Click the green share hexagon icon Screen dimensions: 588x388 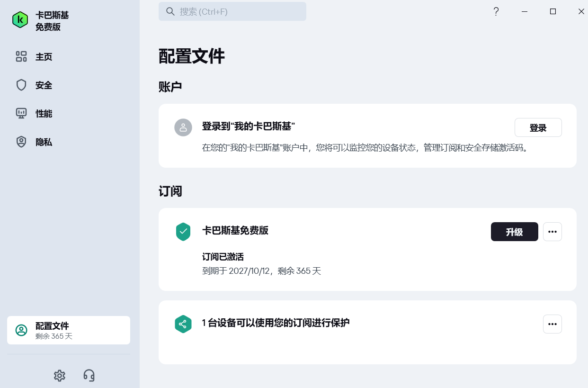[x=183, y=324]
